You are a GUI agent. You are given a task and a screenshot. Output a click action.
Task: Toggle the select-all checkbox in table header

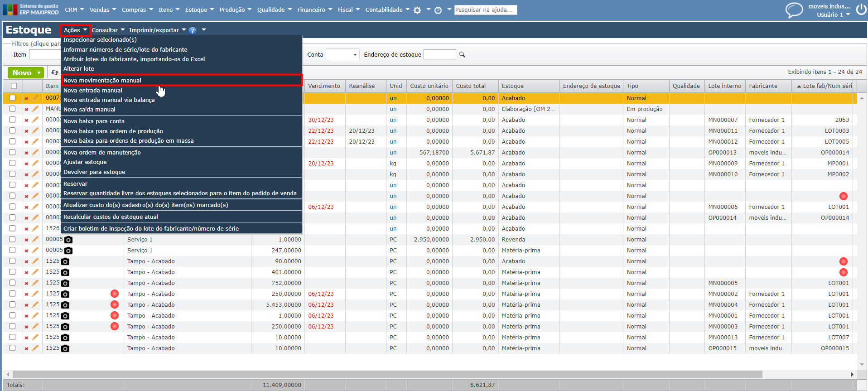[x=14, y=86]
